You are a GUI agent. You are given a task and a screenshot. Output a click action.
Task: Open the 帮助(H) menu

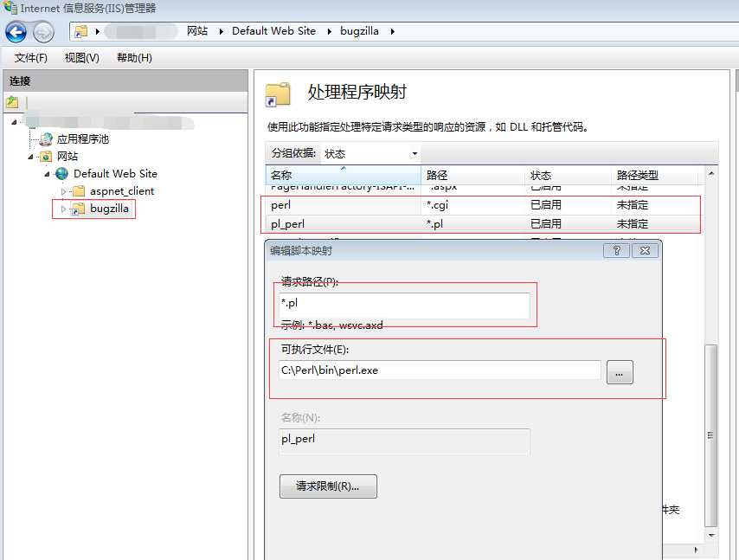[x=134, y=57]
